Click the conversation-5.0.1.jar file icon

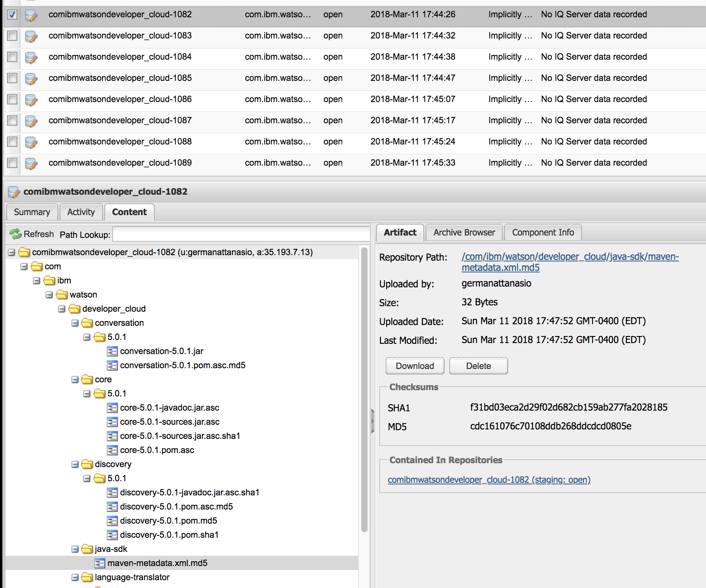tap(112, 351)
